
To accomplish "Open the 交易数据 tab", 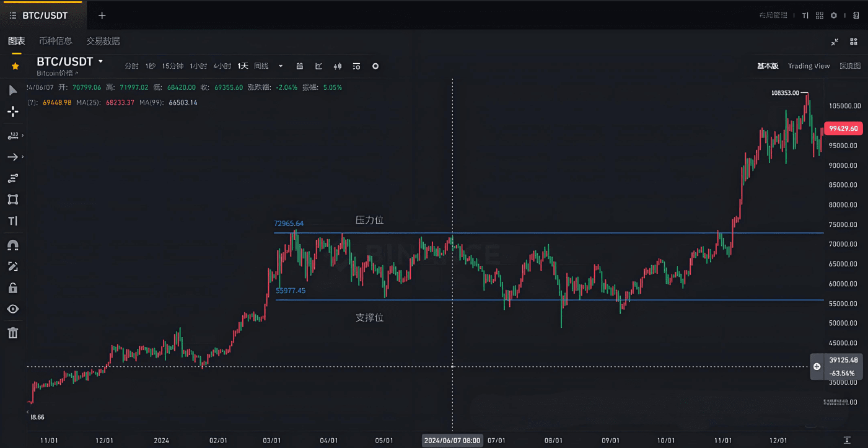I will pos(103,41).
